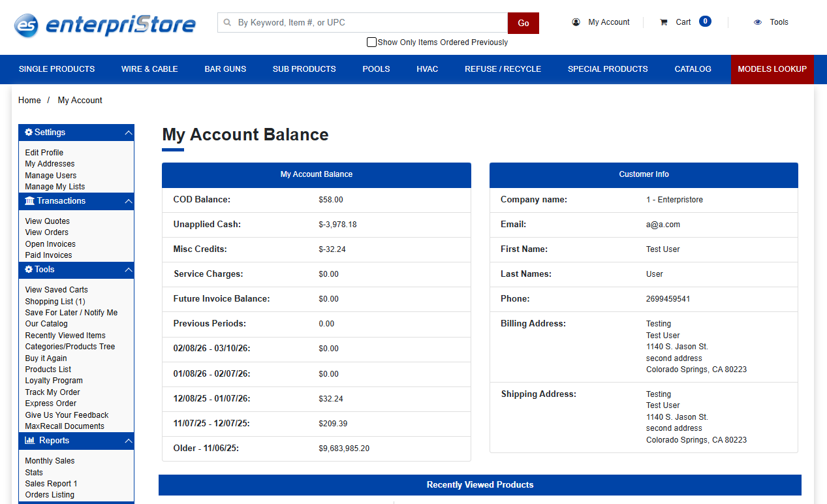Go to Home breadcrumb
The width and height of the screenshot is (827, 504).
(29, 101)
